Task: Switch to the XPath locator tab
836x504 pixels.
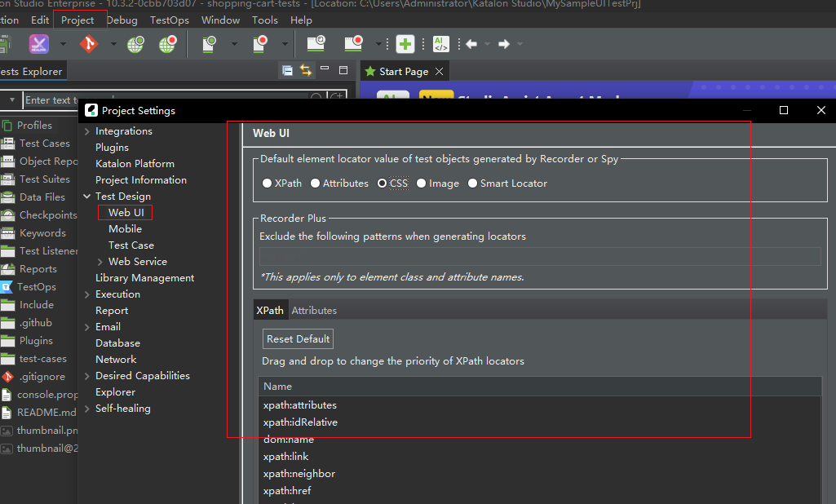Action: [x=270, y=311]
